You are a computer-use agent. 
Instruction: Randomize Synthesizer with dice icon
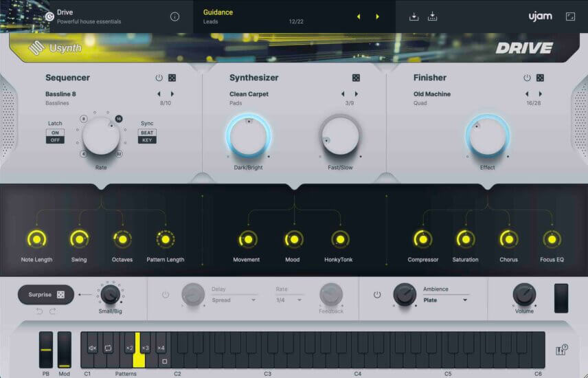coord(356,78)
